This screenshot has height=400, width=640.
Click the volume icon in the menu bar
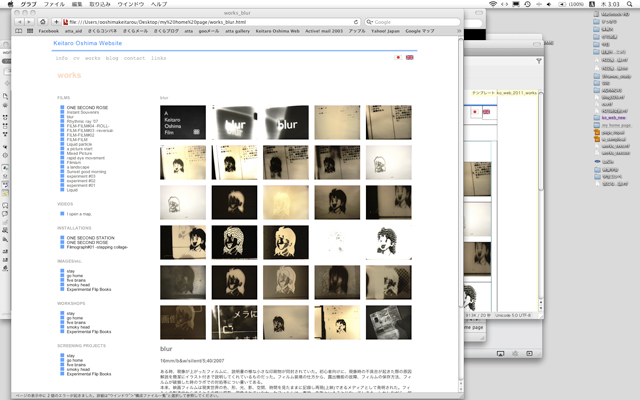click(x=549, y=4)
